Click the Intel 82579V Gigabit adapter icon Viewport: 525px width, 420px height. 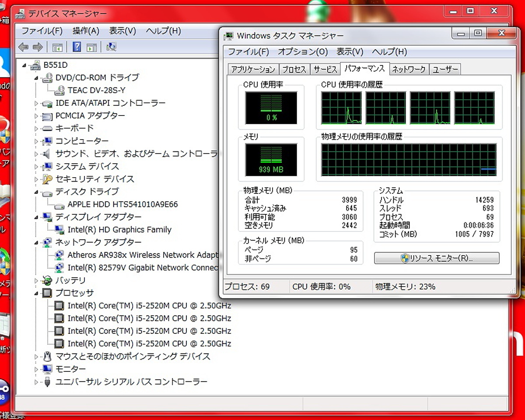[x=60, y=268]
